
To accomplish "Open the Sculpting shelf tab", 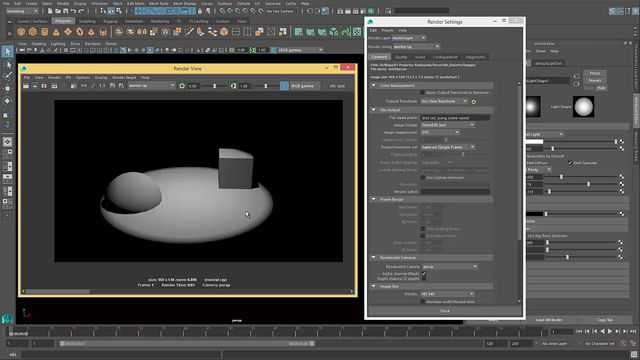I will (x=87, y=21).
